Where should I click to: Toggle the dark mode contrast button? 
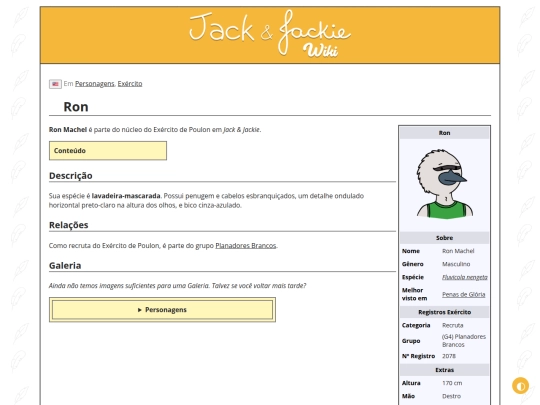pos(520,385)
